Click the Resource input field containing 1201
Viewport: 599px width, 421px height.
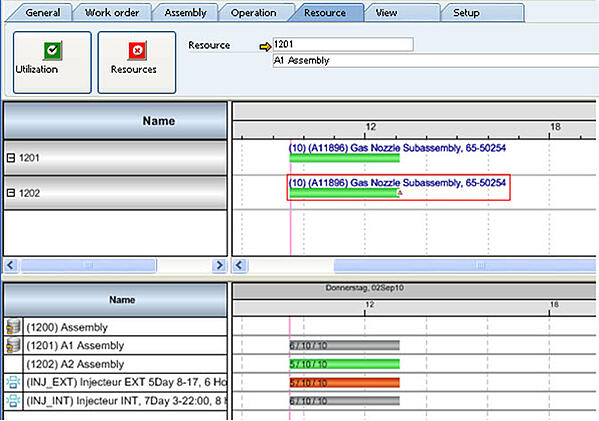point(343,44)
